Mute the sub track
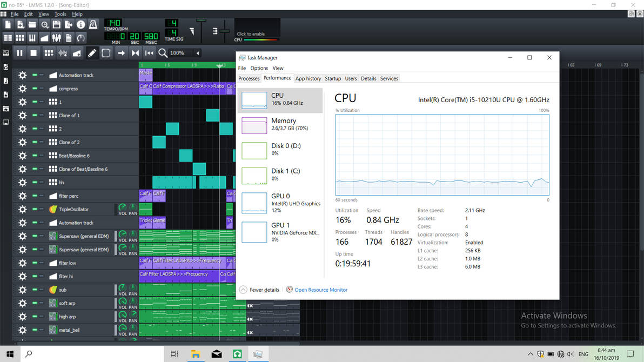Viewport: 644px width, 362px height. pyautogui.click(x=35, y=290)
